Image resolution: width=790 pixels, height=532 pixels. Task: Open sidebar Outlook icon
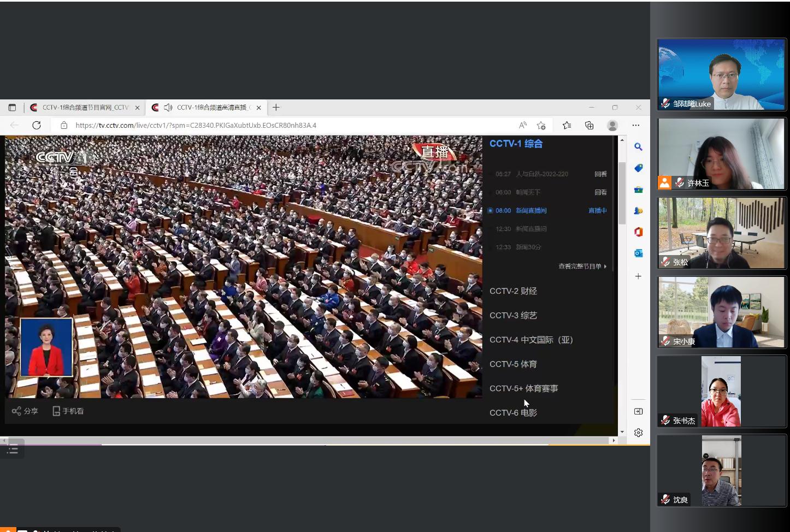click(x=638, y=253)
